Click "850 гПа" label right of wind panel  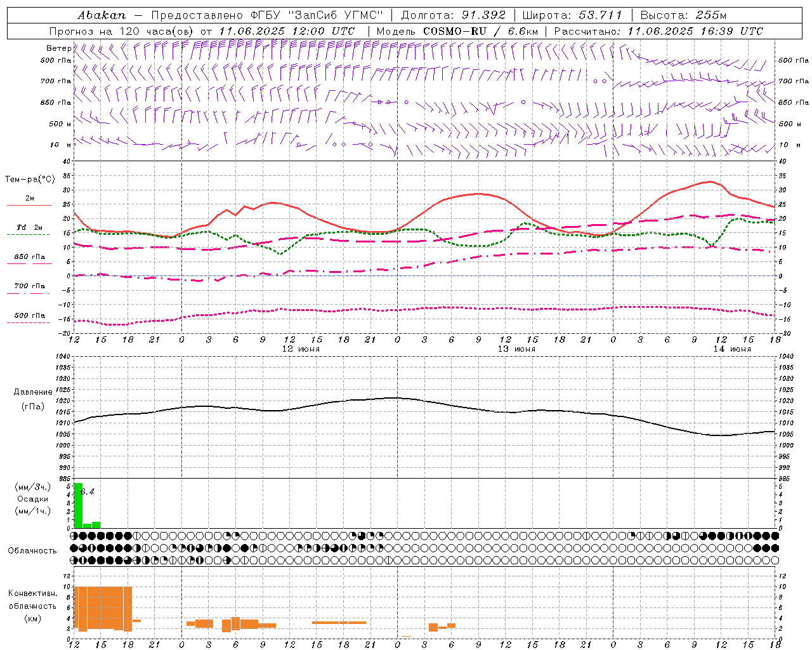794,102
